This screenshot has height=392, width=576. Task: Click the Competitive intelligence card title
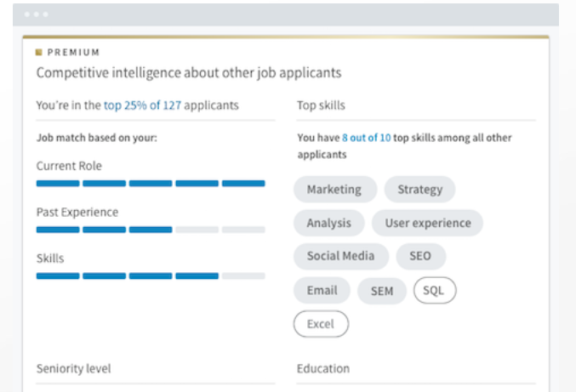[x=188, y=73]
